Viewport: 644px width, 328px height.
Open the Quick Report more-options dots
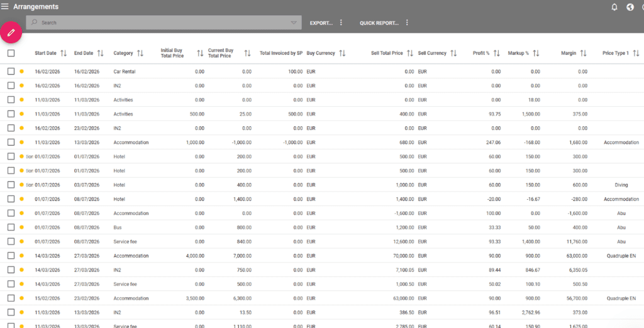click(x=407, y=23)
